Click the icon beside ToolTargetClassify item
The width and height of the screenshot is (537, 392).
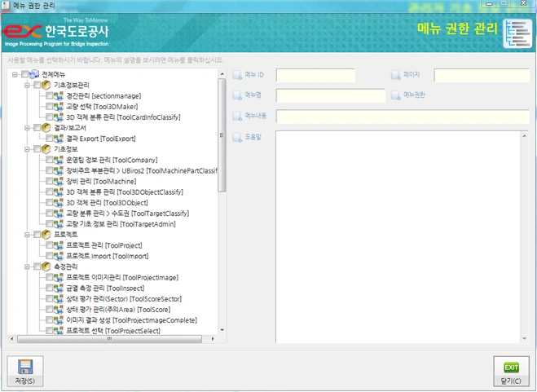59,214
